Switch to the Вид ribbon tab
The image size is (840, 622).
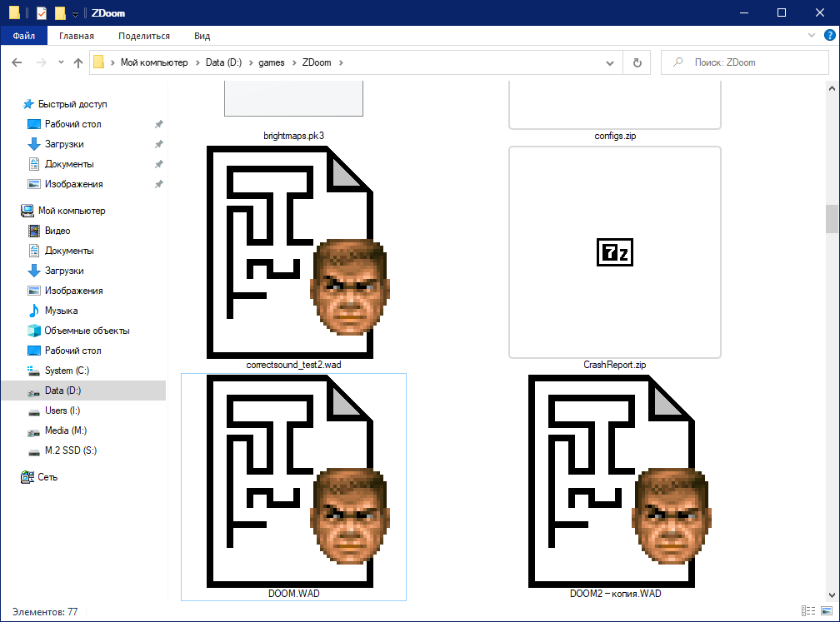202,36
